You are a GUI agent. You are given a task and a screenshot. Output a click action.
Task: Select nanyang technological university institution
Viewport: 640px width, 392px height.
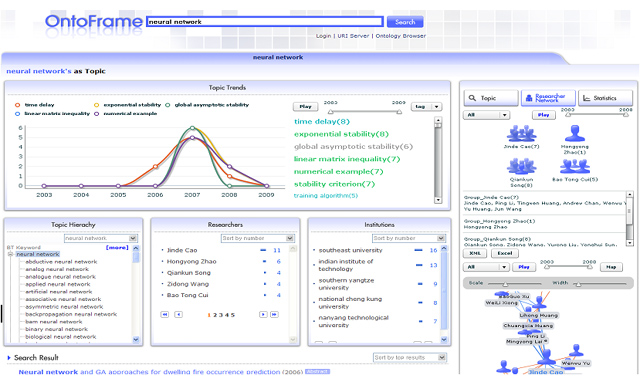point(353,321)
